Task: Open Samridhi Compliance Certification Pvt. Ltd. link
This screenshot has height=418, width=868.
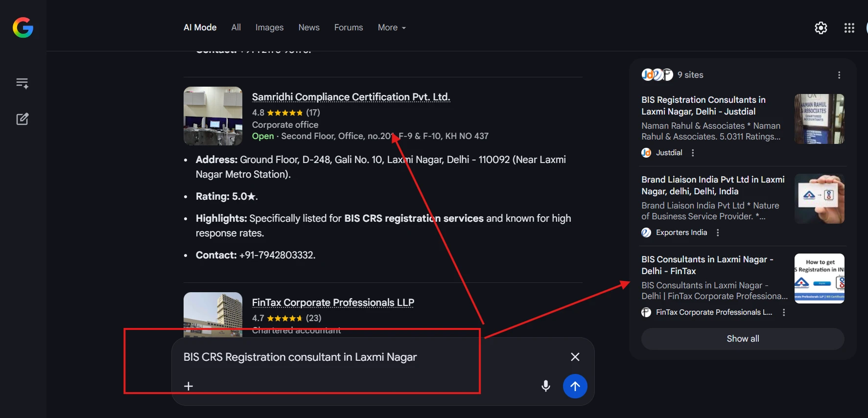Action: point(351,97)
